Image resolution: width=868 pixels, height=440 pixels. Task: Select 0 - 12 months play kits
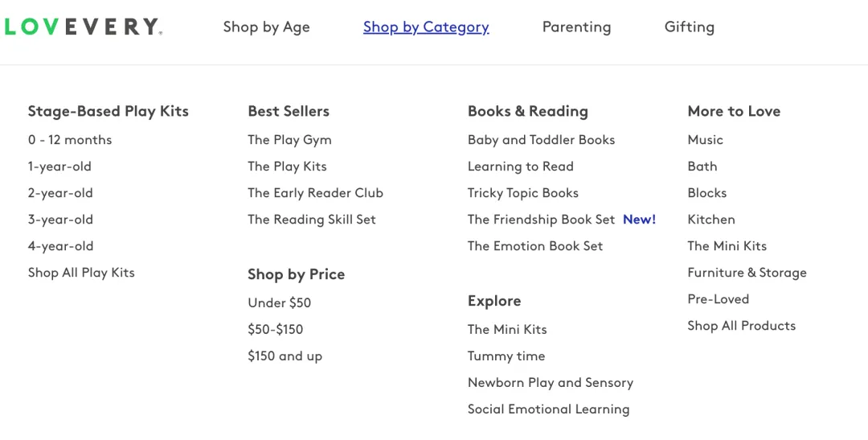coord(70,140)
